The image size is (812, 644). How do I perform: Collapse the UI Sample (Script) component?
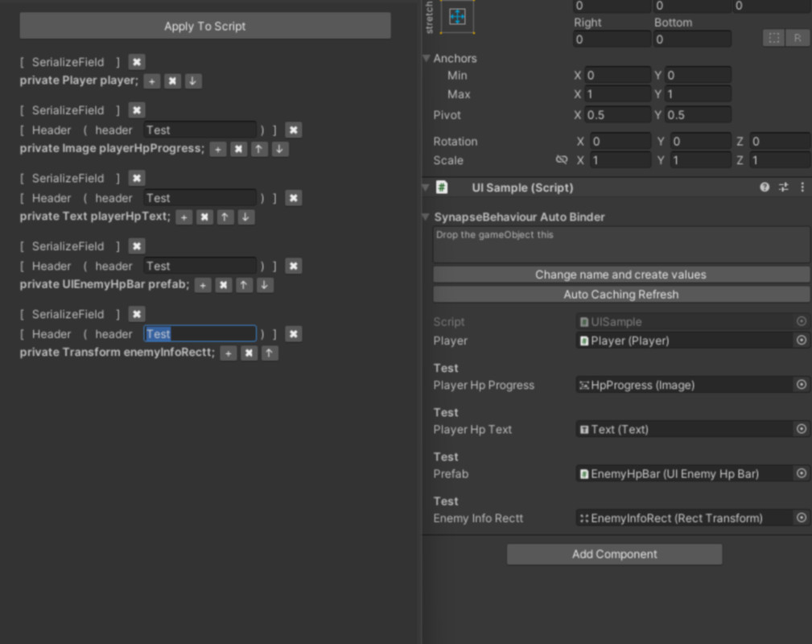point(424,187)
